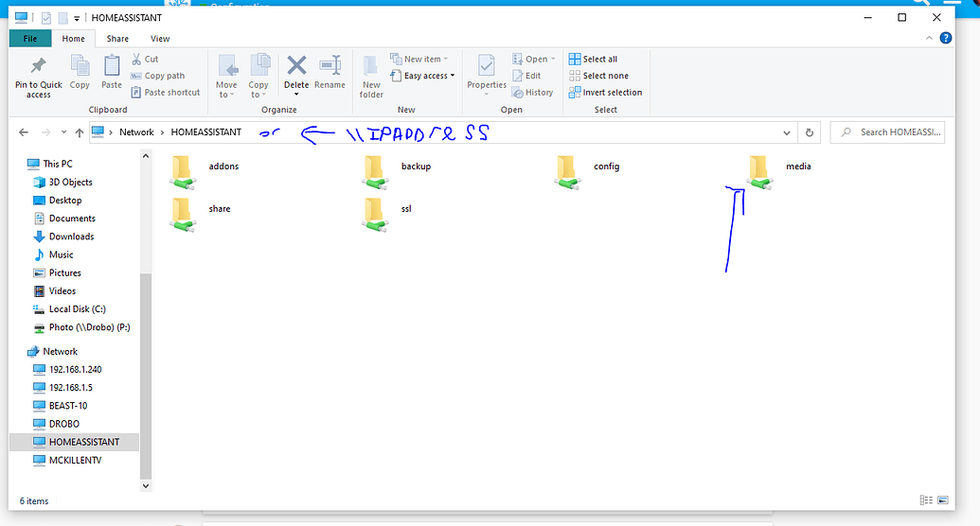The height and width of the screenshot is (526, 980).
Task: Open address bar history dropdown
Action: point(786,132)
